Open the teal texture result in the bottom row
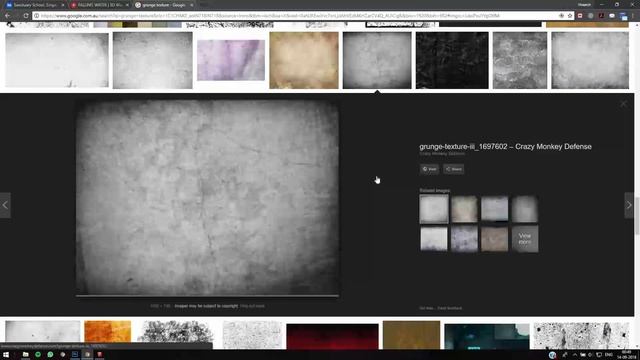Viewport: 640px width, 360px height. pyautogui.click(x=487, y=337)
